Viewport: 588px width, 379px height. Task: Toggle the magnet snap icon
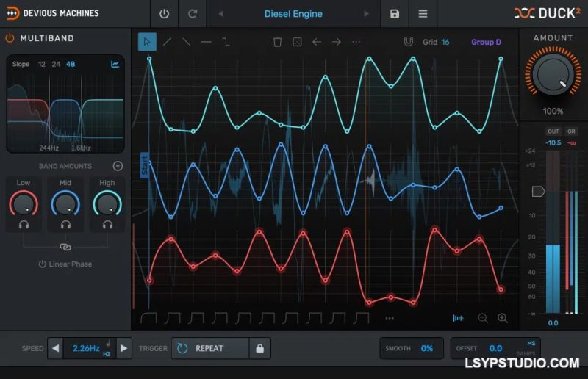point(408,42)
